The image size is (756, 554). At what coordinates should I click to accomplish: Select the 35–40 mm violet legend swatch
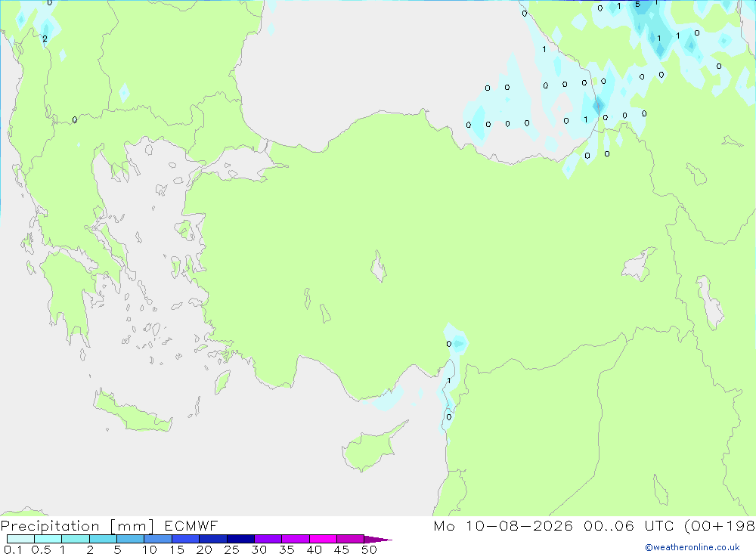click(x=296, y=539)
